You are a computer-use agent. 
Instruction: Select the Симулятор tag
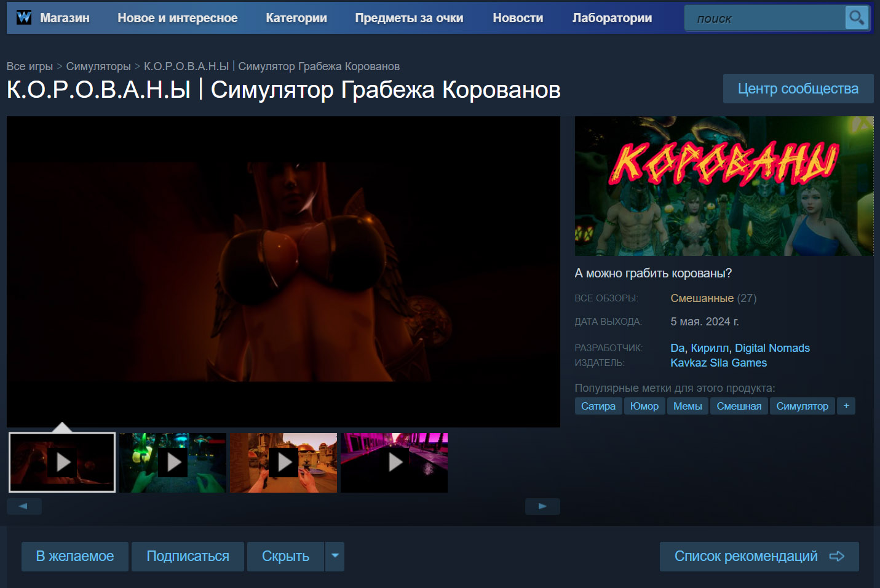803,406
